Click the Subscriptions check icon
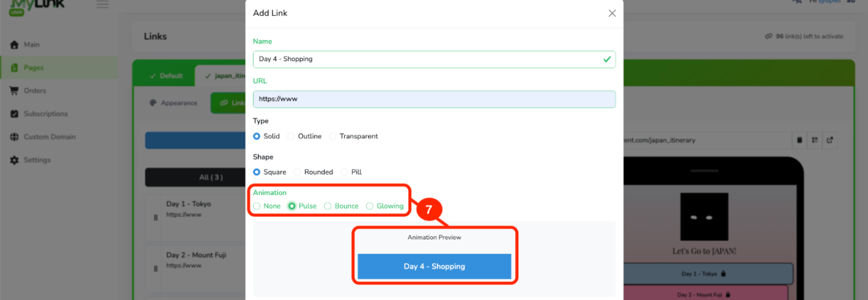The height and width of the screenshot is (300, 868). pyautogui.click(x=14, y=114)
